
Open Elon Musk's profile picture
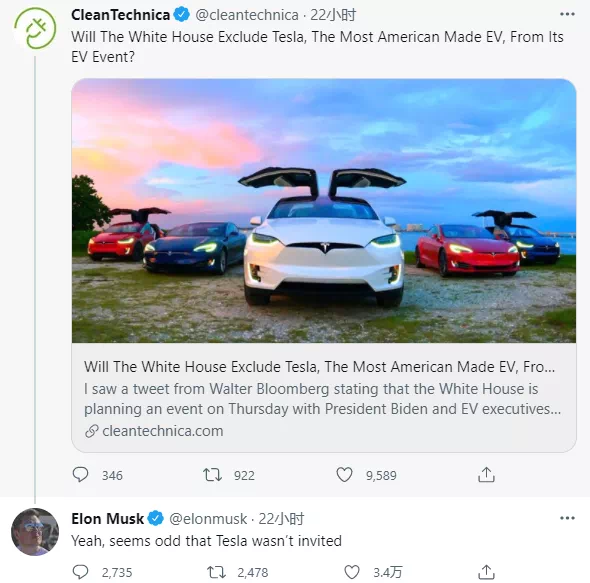click(x=35, y=532)
